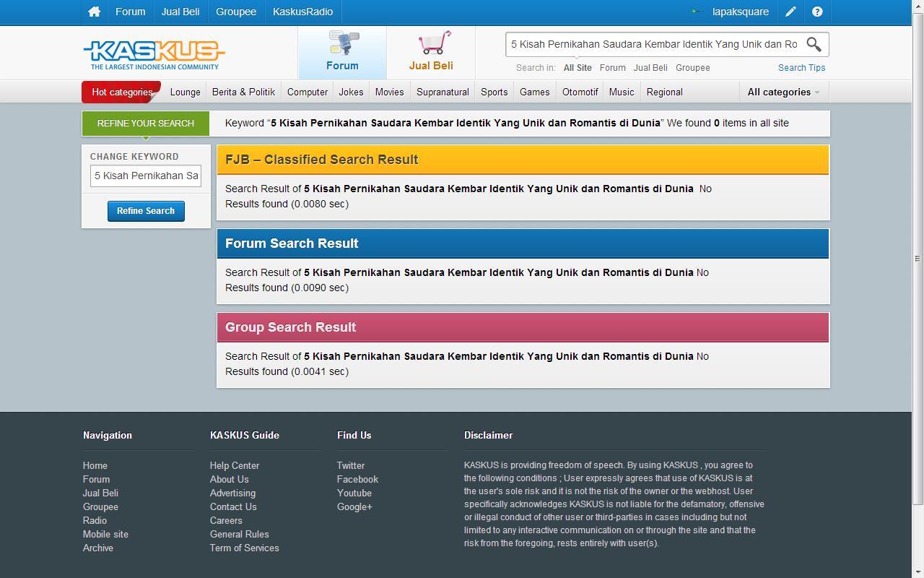Open footer Radio link
Viewport: 924px width, 578px height.
pyautogui.click(x=95, y=521)
